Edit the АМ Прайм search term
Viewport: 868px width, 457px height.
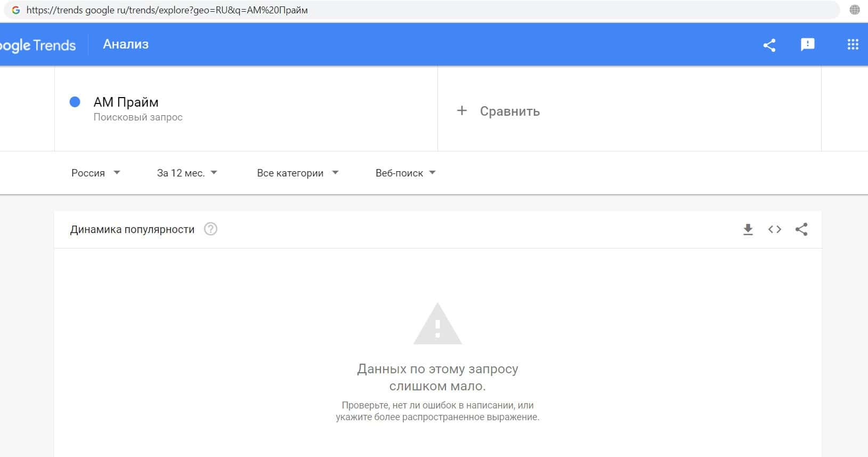(126, 102)
